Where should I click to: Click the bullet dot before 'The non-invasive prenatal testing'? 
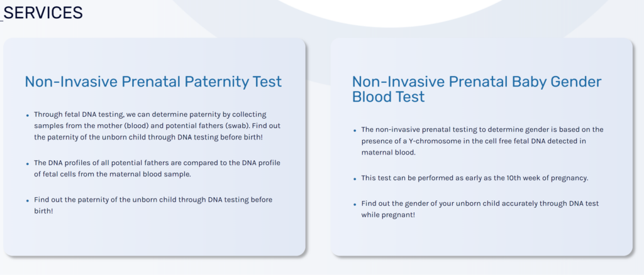[355, 131]
